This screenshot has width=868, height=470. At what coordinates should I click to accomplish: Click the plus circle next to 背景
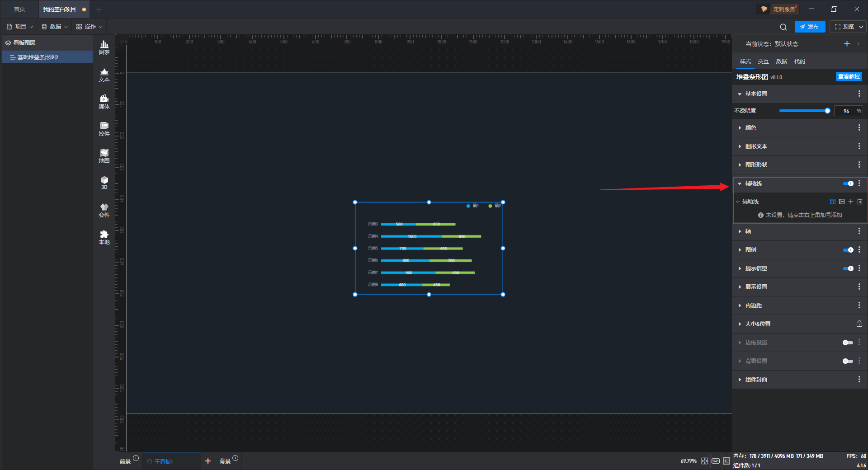(236, 458)
